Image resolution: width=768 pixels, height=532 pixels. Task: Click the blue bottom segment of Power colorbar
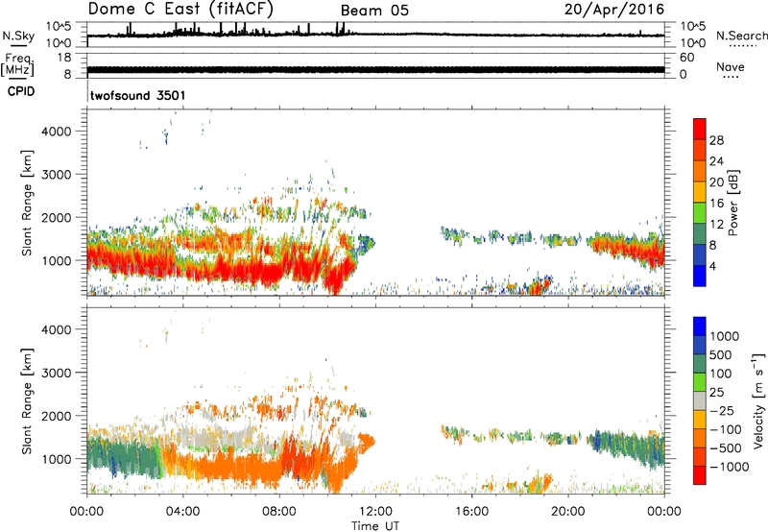(700, 276)
